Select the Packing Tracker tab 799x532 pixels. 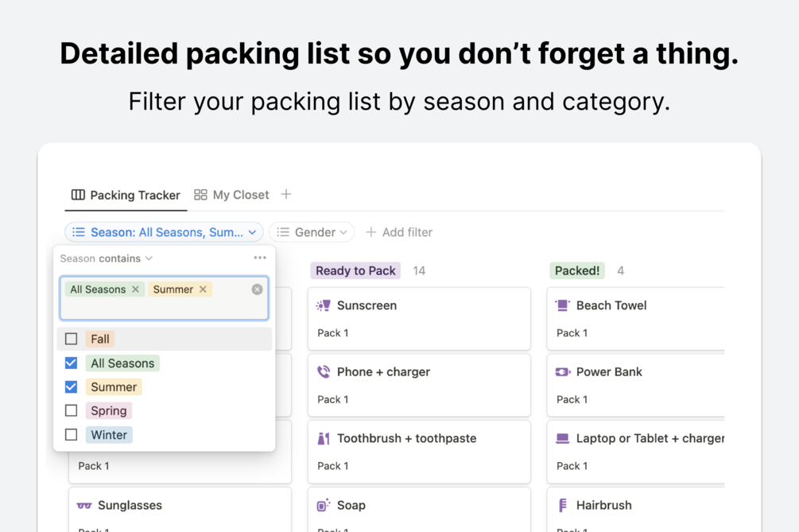126,195
